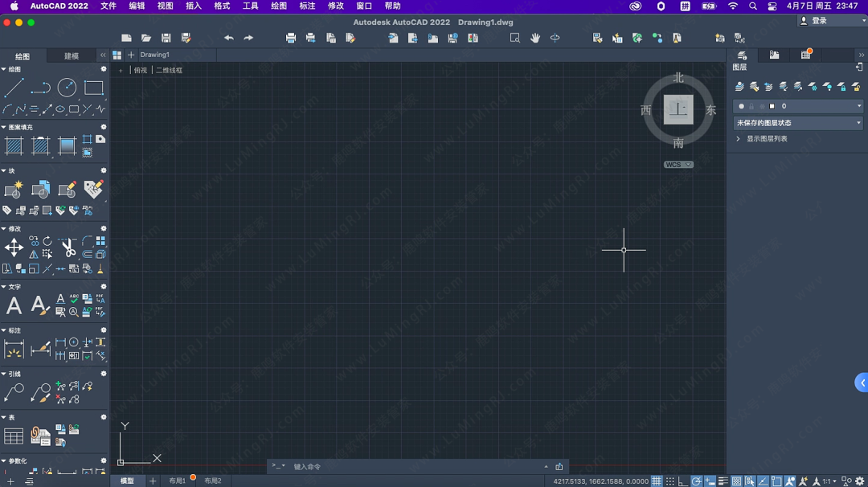The width and height of the screenshot is (868, 487).
Task: Select the Circle drawing tool
Action: pos(67,88)
